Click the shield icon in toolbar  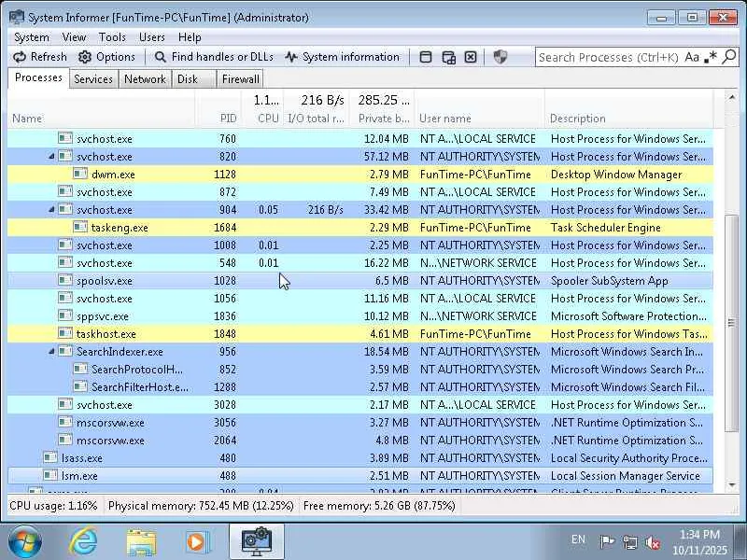(500, 57)
